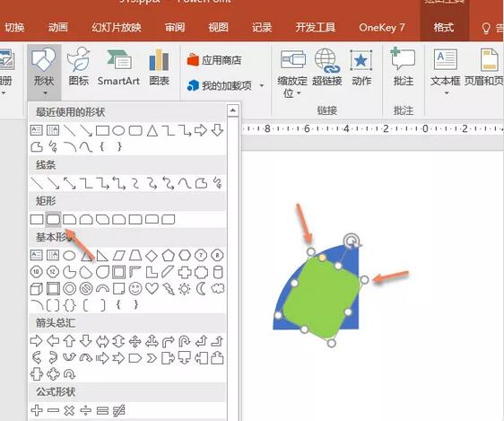Open the 视图 view tab
The width and height of the screenshot is (504, 421).
218,27
